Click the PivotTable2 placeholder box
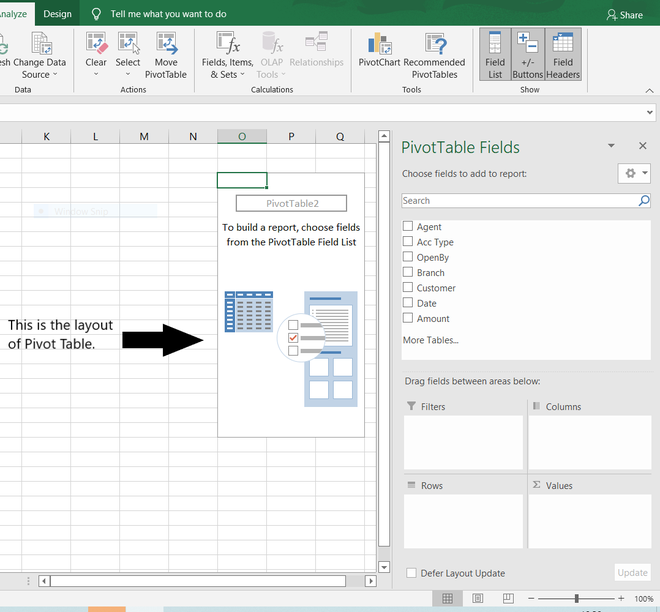The width and height of the screenshot is (660, 612). tap(291, 203)
